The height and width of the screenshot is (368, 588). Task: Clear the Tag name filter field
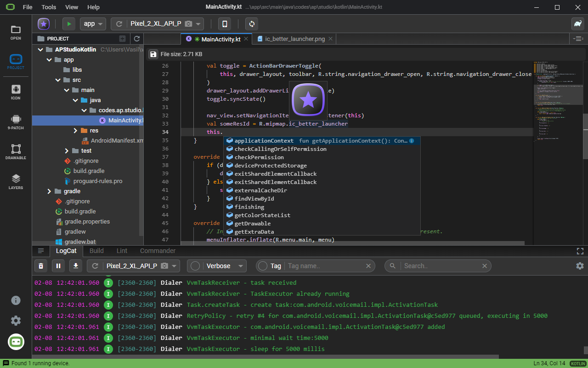point(368,266)
